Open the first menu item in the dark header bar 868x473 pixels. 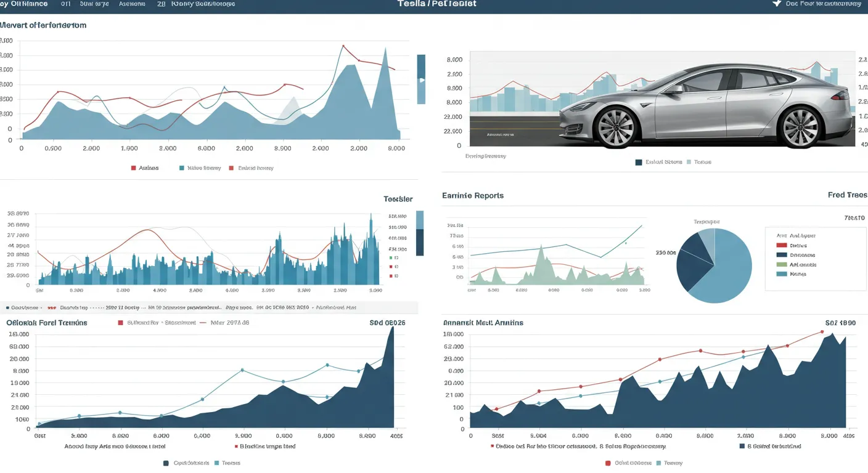point(23,4)
